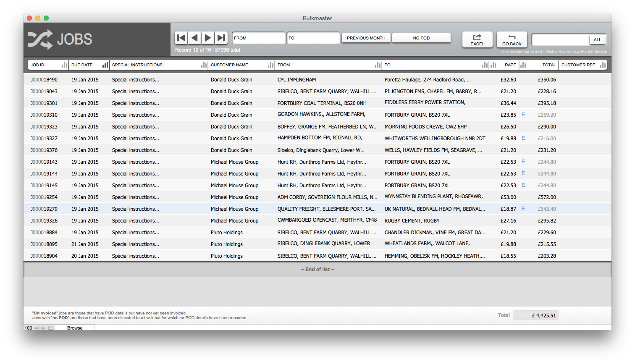Select job ID J000018884
The height and width of the screenshot is (364, 635).
pyautogui.click(x=44, y=232)
